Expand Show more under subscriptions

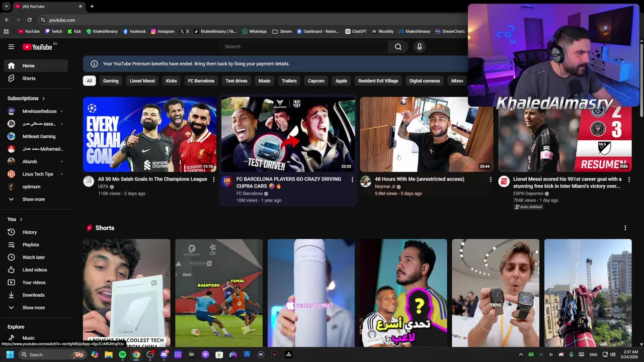(x=36, y=199)
